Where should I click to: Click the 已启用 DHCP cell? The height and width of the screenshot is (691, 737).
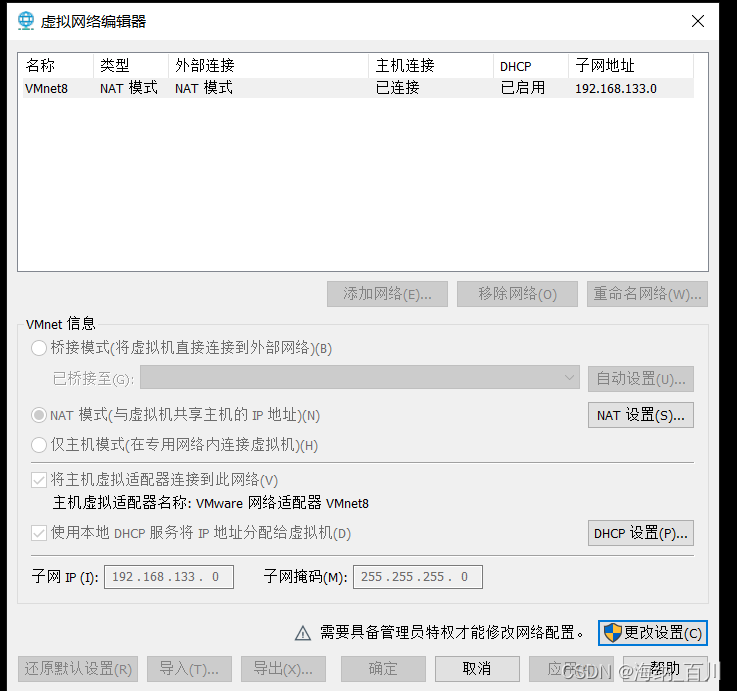[523, 88]
